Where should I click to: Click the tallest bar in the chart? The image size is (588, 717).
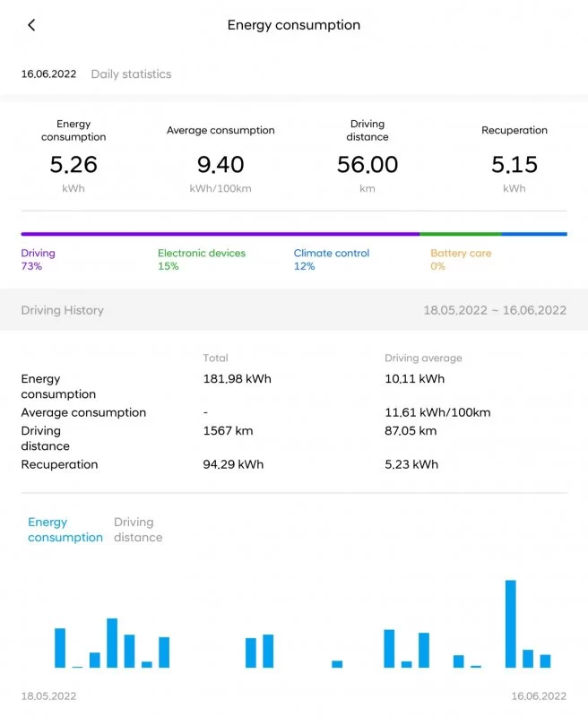tap(511, 624)
